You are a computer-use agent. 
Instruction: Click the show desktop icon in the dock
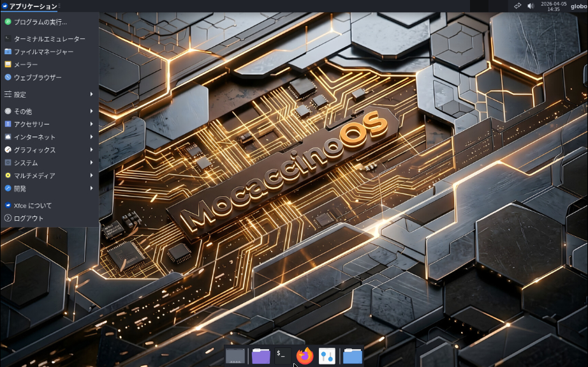pos(235,356)
